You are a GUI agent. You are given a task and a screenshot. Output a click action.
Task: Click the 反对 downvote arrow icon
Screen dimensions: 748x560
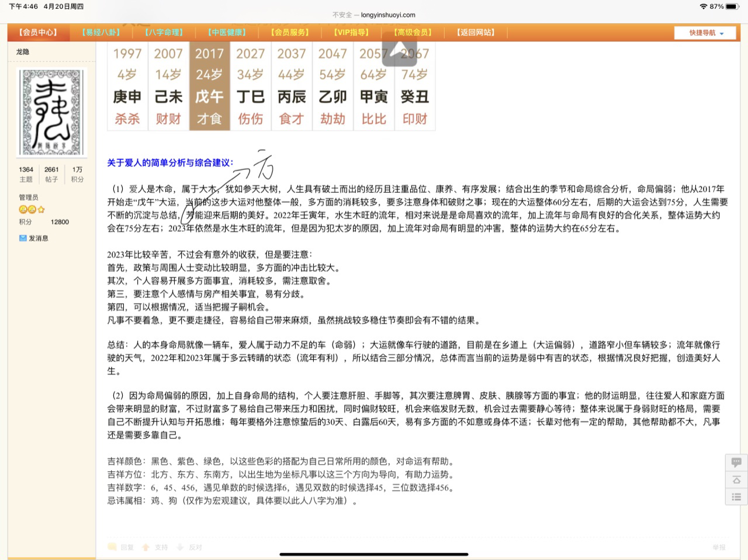(180, 547)
